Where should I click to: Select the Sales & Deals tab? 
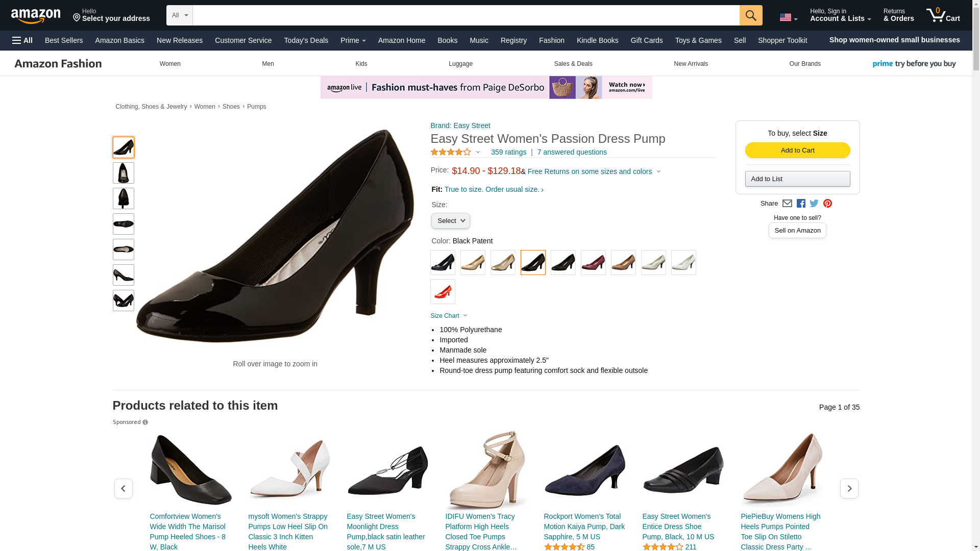(573, 64)
